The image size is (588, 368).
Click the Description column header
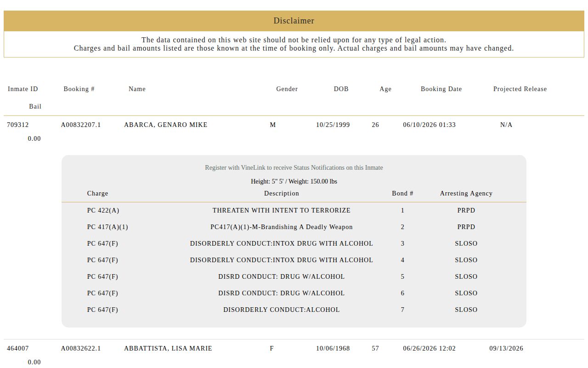(x=282, y=193)
